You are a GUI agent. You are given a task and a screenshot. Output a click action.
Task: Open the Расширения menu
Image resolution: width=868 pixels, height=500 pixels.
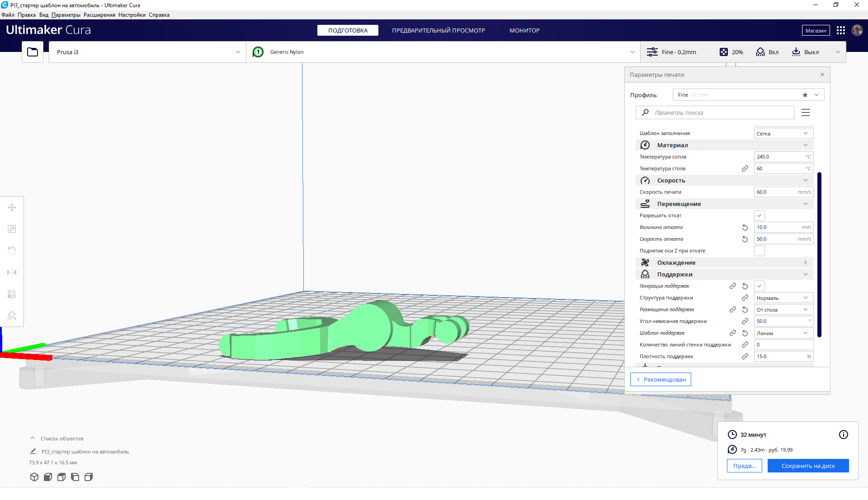point(99,15)
